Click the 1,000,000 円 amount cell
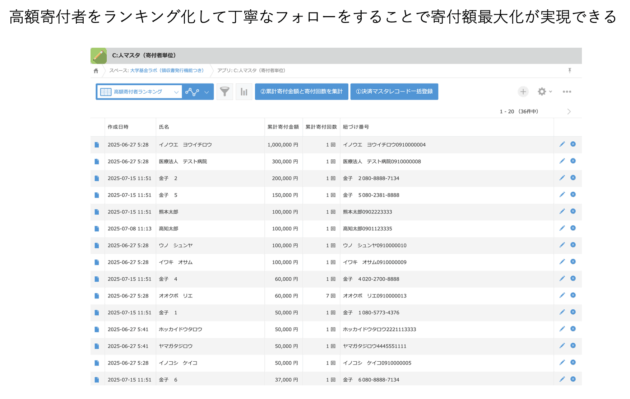Viewport: 630px width, 399px height. click(283, 145)
